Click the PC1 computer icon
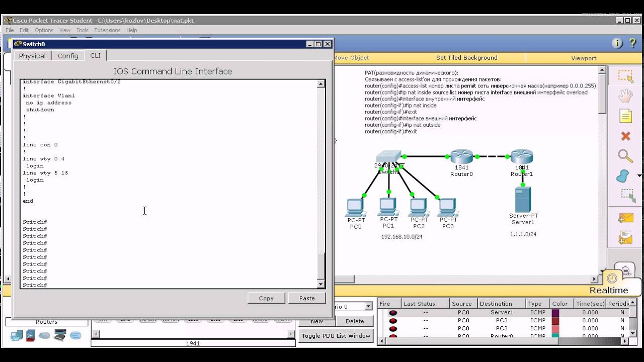 pyautogui.click(x=387, y=206)
